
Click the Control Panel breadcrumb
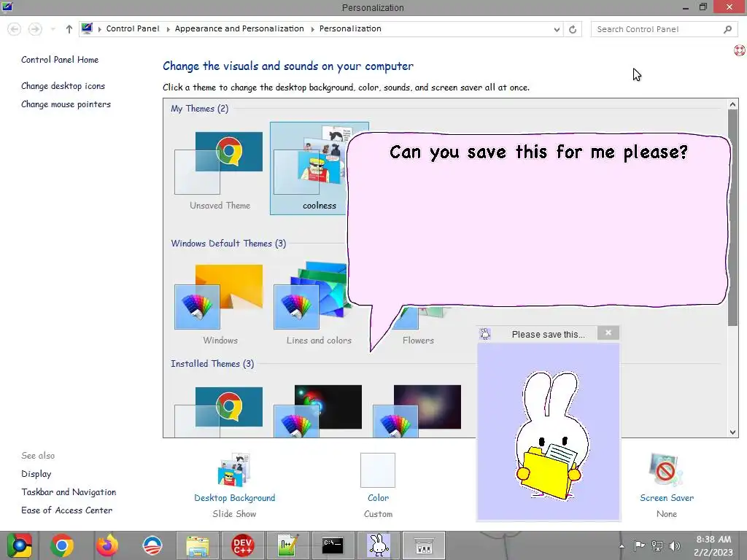pyautogui.click(x=133, y=28)
